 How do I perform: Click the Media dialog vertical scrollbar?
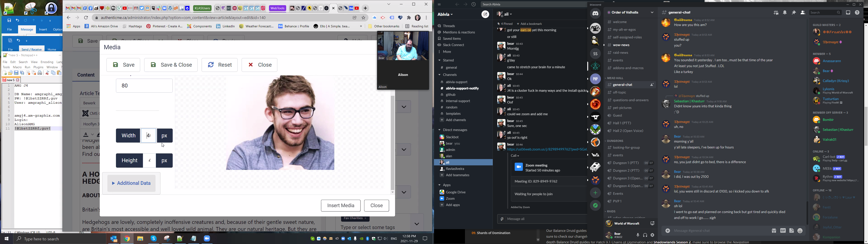coord(393,143)
